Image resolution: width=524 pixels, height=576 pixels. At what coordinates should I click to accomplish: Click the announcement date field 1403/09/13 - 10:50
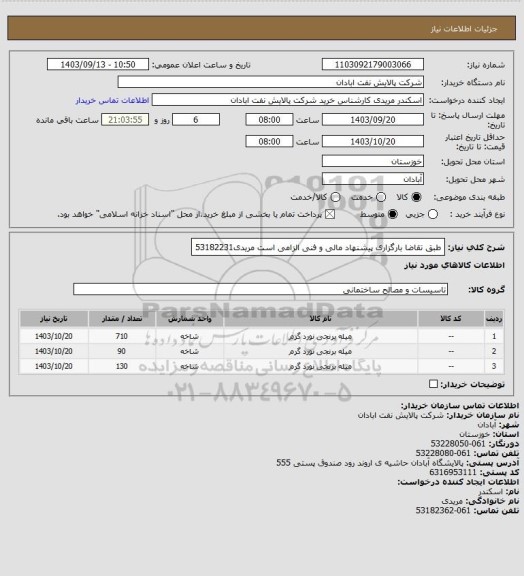pyautogui.click(x=98, y=64)
